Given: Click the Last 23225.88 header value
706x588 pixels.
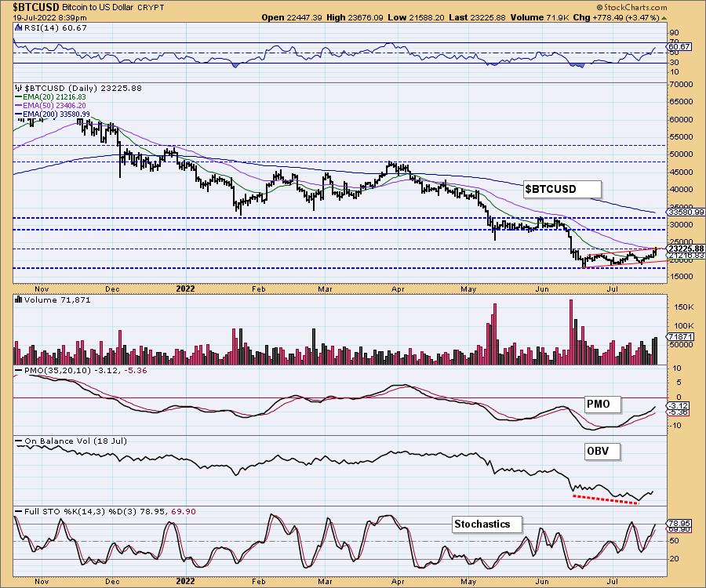Looking at the screenshot, I should click(477, 17).
